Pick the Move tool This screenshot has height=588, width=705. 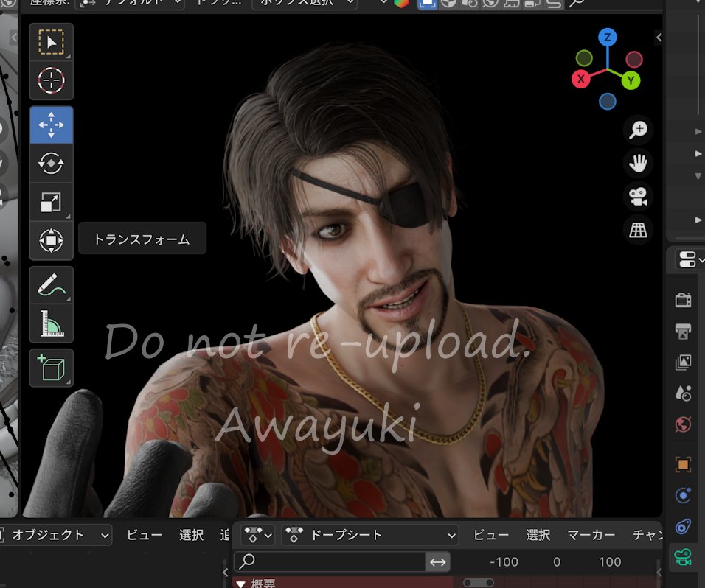pyautogui.click(x=52, y=125)
